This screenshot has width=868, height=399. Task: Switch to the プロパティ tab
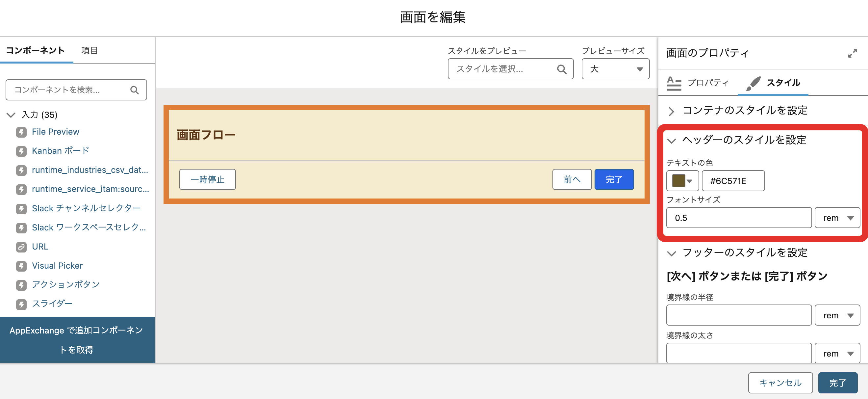pyautogui.click(x=698, y=83)
